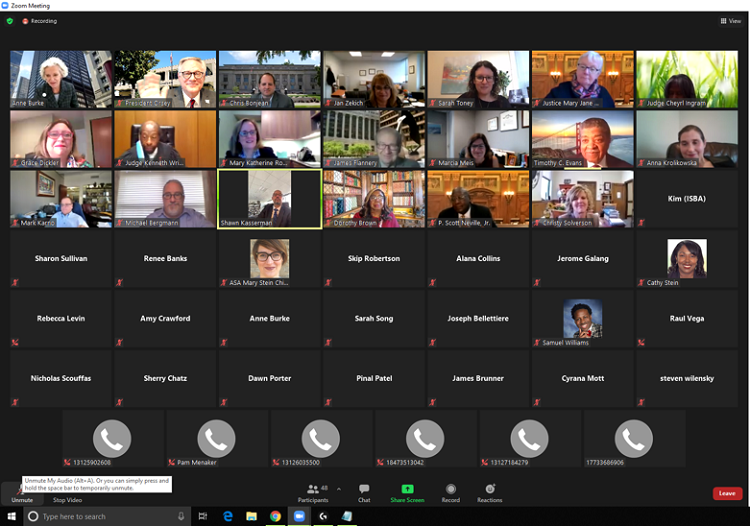
Task: Open Chrome from the Windows taskbar
Action: pyautogui.click(x=275, y=516)
